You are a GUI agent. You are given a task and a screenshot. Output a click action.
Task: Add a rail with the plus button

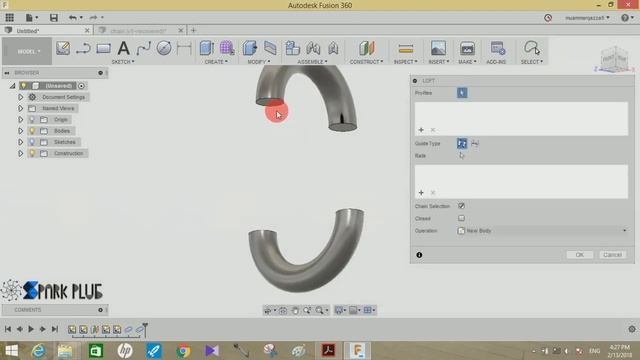pyautogui.click(x=421, y=193)
